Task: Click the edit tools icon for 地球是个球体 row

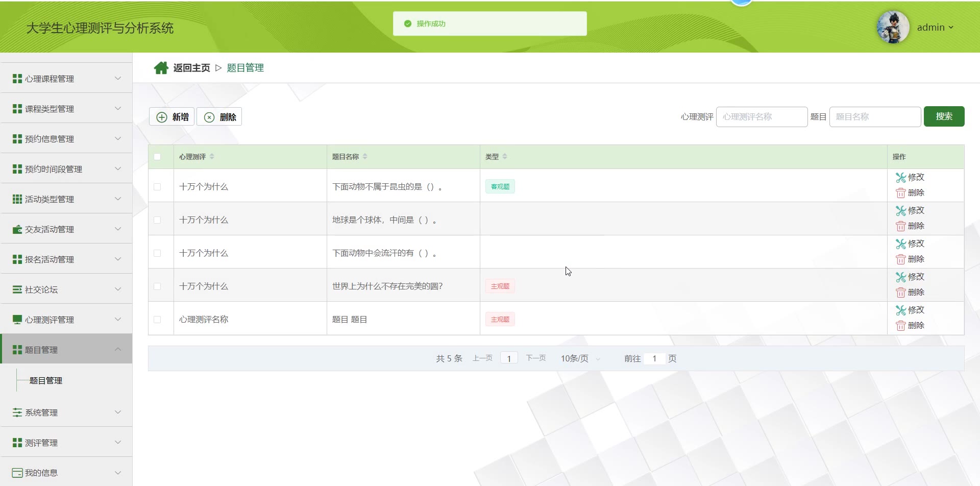Action: 901,211
